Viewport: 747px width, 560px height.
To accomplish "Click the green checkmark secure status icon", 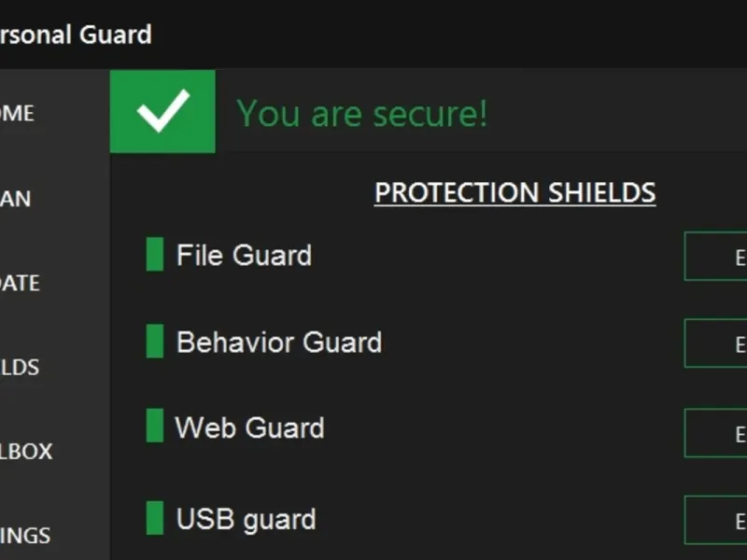I will tap(162, 112).
